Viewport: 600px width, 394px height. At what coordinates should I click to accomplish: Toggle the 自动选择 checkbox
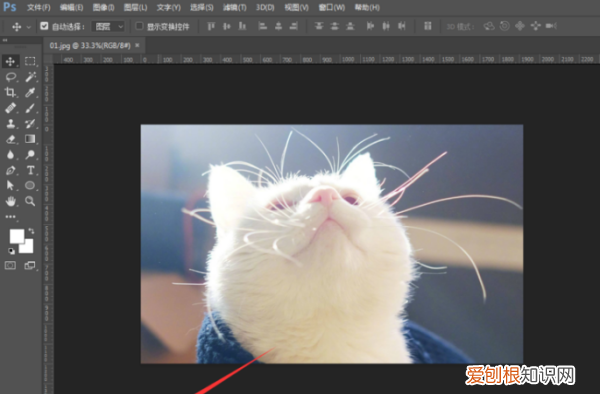pyautogui.click(x=44, y=26)
